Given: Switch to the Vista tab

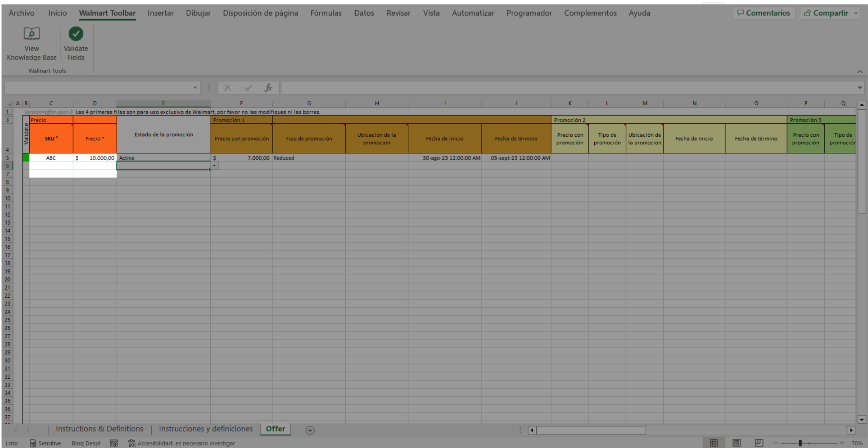Looking at the screenshot, I should [x=431, y=13].
